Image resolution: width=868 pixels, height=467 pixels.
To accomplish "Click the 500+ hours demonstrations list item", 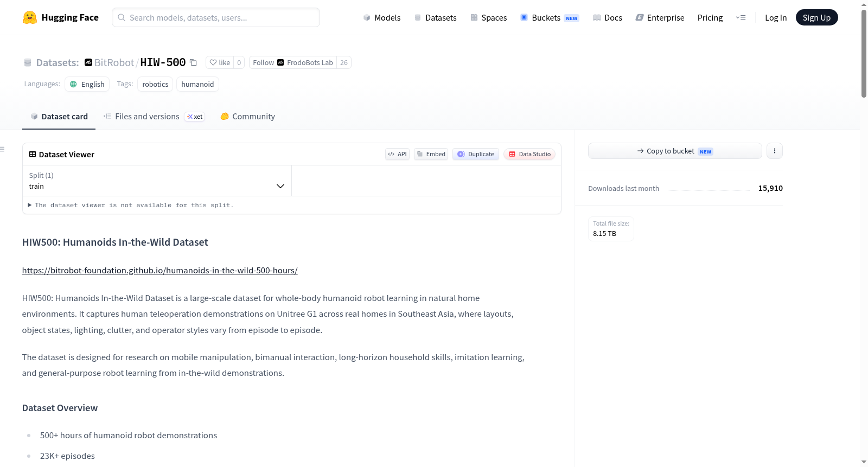I will pos(129,436).
